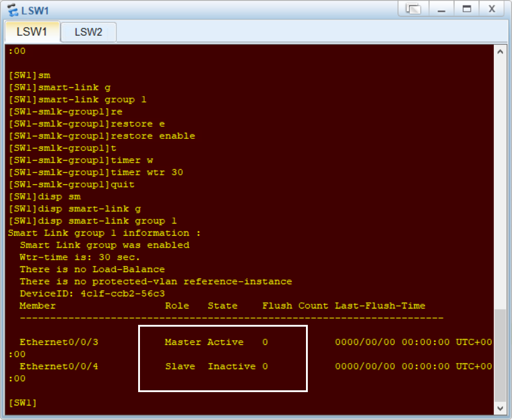Image resolution: width=512 pixels, height=420 pixels.
Task: Click the Member column header
Action: pyautogui.click(x=38, y=305)
